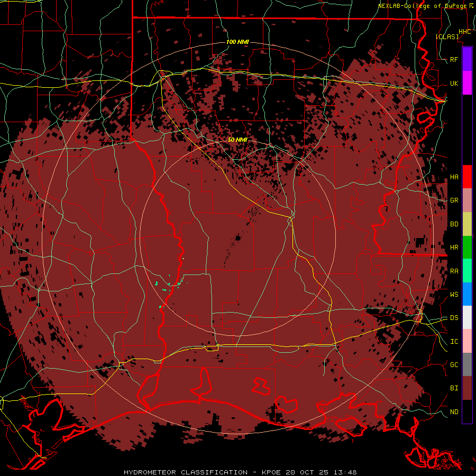This screenshot has height=476, width=476.
Task: Click the HR legend label
Action: point(454,247)
